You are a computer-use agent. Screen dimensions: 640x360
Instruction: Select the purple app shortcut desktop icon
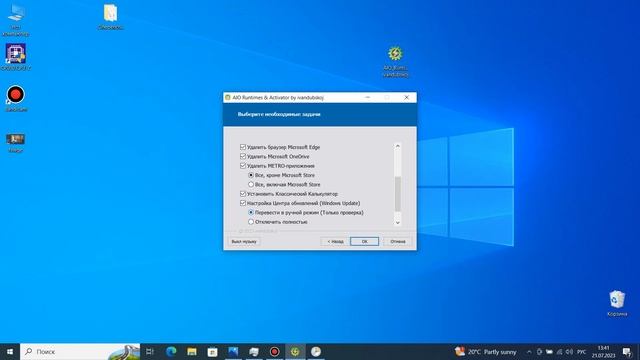coord(16,57)
